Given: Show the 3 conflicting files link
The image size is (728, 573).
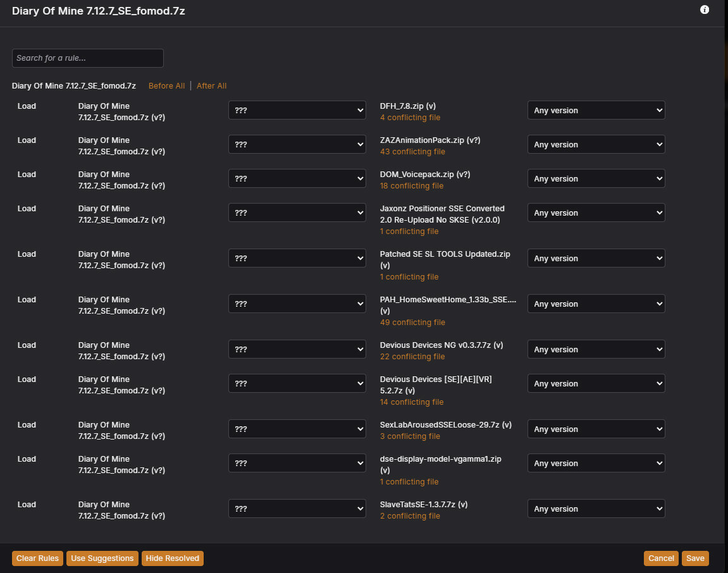Looking at the screenshot, I should click(410, 436).
